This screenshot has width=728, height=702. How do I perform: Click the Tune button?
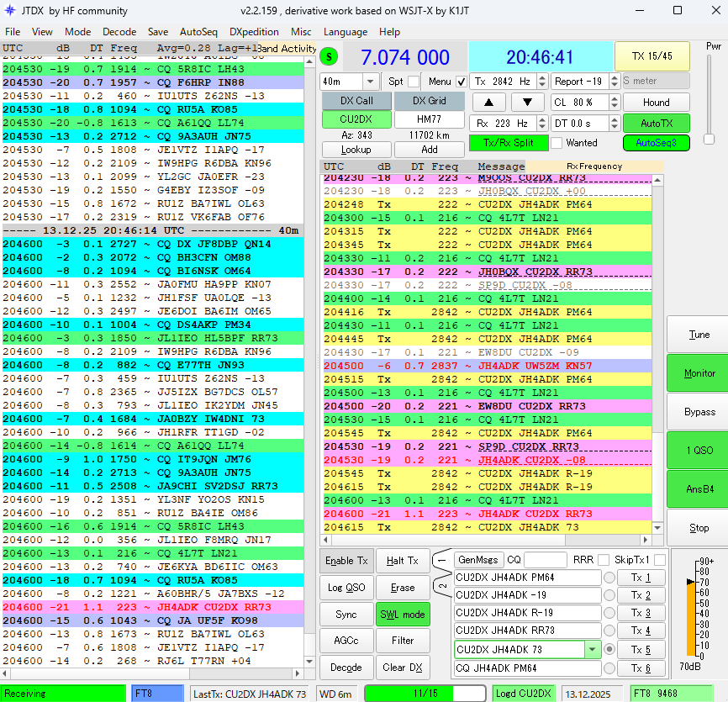pyautogui.click(x=699, y=335)
